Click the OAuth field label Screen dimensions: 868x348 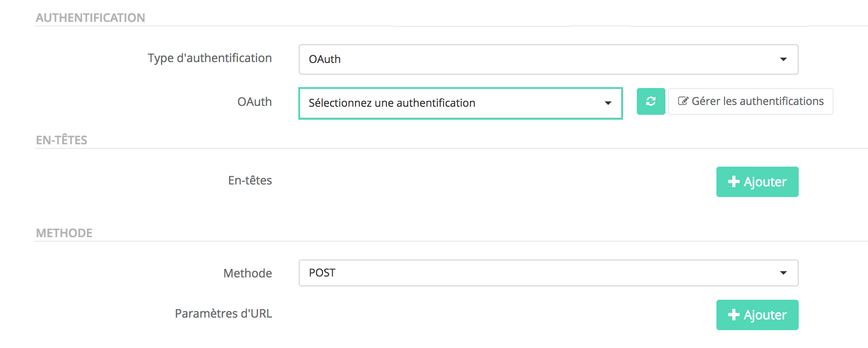point(254,102)
